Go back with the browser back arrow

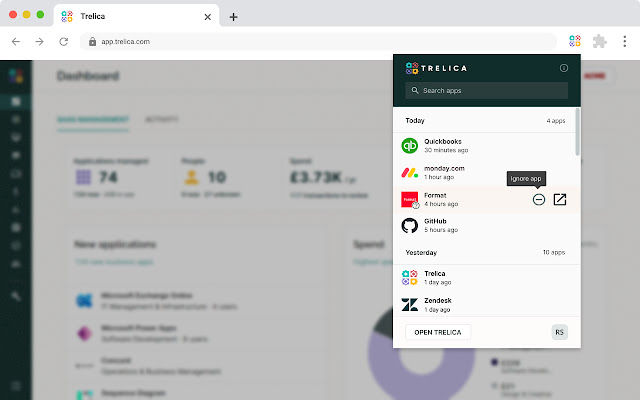[x=16, y=41]
